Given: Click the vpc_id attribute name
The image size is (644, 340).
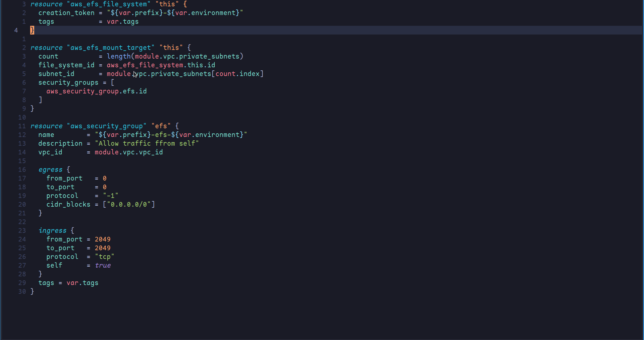Looking at the screenshot, I should (50, 152).
